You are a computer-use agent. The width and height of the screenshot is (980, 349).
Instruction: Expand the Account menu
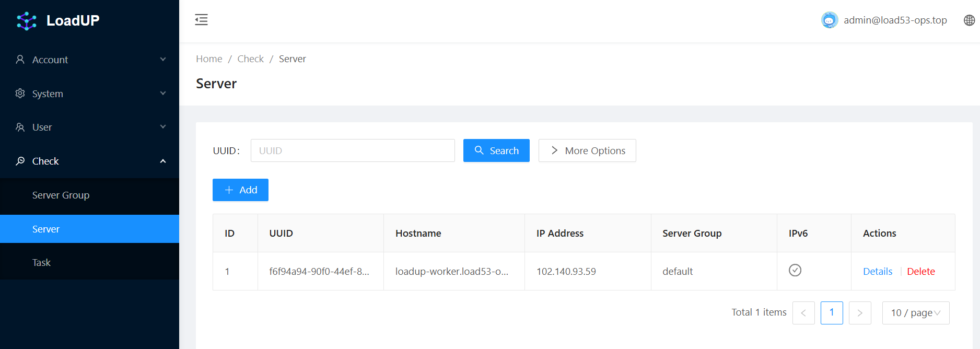pyautogui.click(x=89, y=60)
